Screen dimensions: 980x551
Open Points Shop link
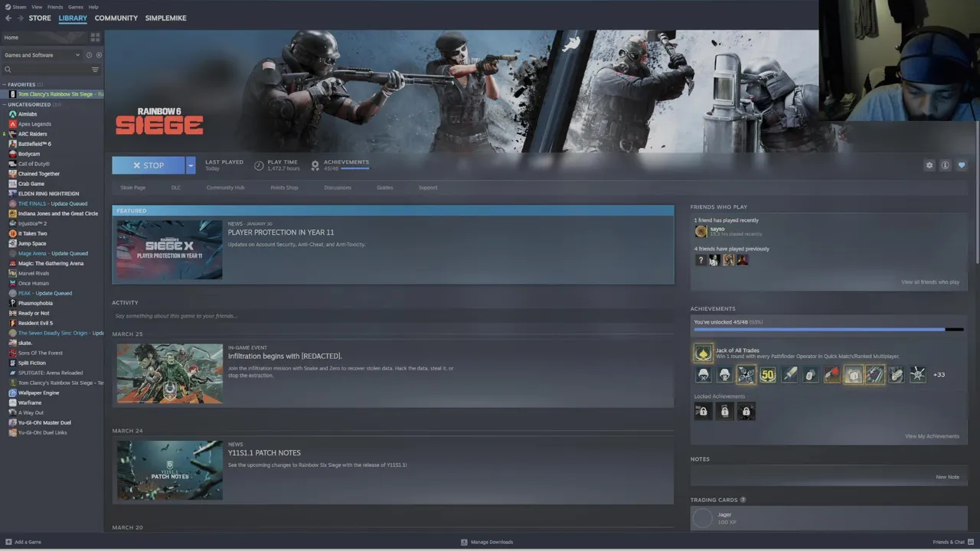pyautogui.click(x=284, y=187)
